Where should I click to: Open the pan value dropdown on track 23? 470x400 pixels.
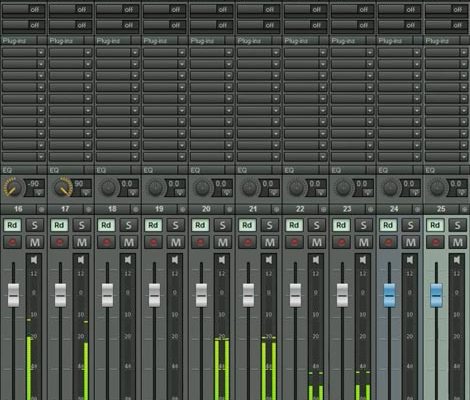pos(368,193)
